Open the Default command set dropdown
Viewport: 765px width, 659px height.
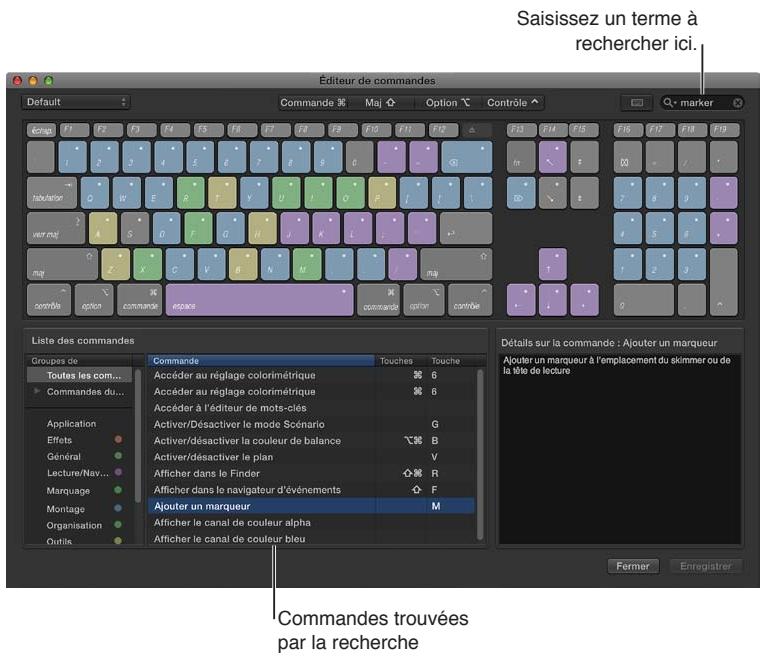click(x=76, y=102)
